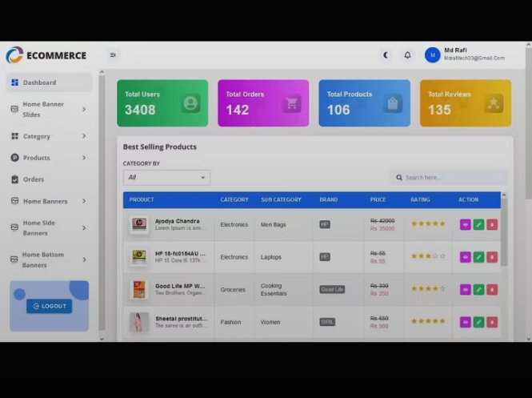Expand the Home Side Banners chevron

[84, 228]
